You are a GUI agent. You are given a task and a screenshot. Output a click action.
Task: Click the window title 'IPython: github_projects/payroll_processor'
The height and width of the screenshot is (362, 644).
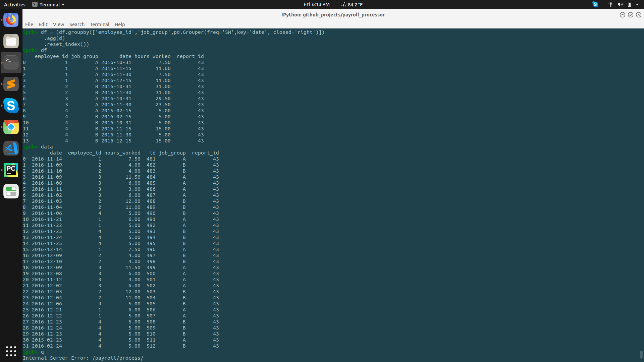(x=333, y=15)
